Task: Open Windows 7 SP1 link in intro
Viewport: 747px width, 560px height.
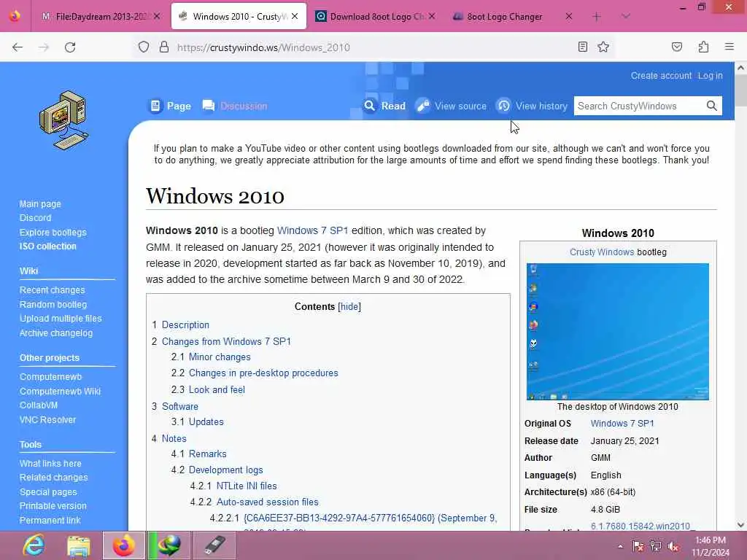Action: pos(312,230)
